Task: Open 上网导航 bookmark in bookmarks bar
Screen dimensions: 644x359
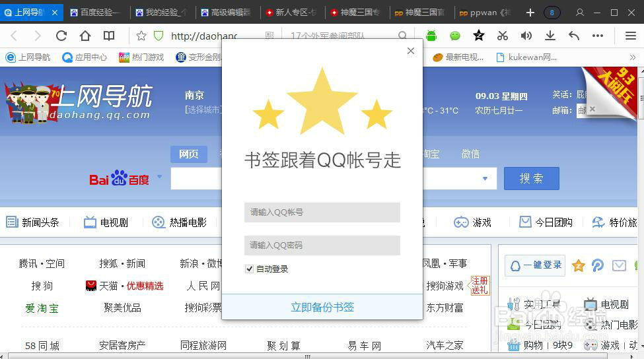Action: (28, 57)
